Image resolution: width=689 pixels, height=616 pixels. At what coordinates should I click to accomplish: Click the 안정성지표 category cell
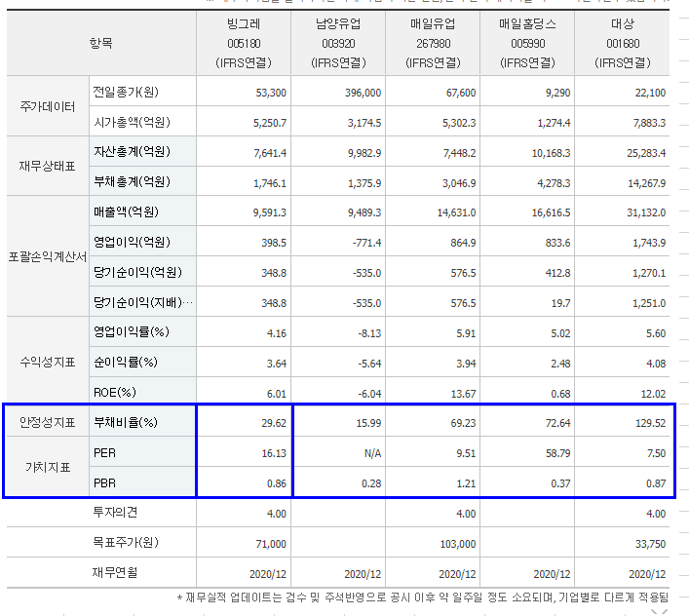point(48,422)
